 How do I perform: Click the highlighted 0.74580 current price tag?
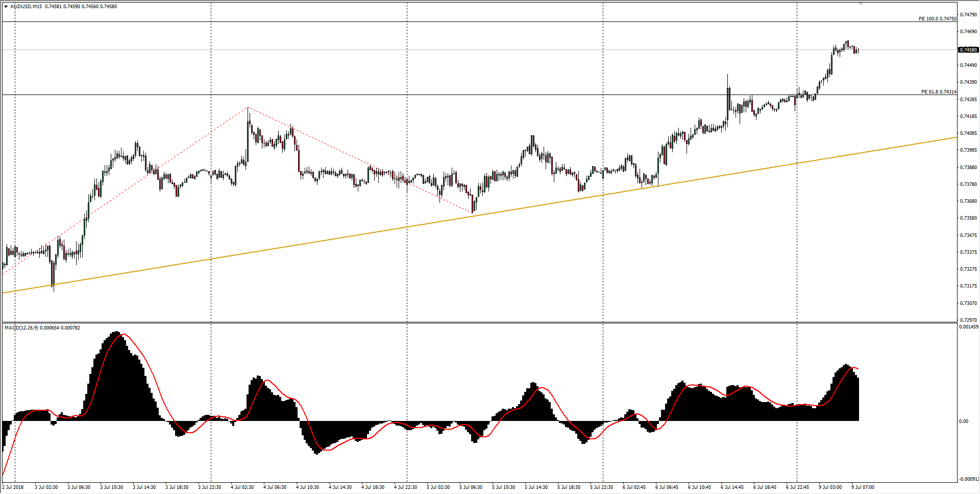(x=968, y=50)
